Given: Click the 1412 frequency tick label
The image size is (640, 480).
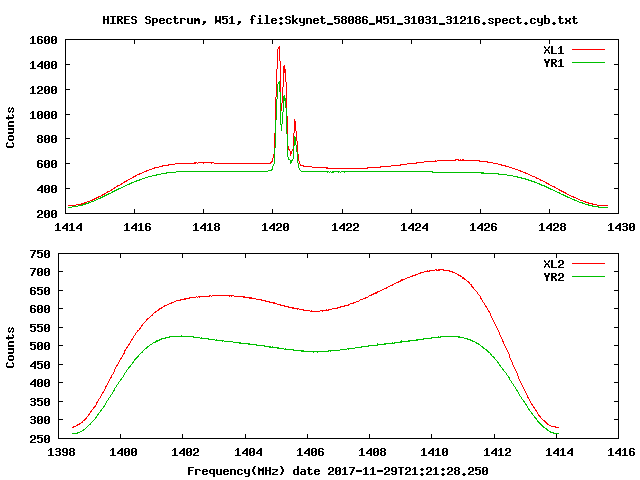Looking at the screenshot, I should pyautogui.click(x=497, y=452).
